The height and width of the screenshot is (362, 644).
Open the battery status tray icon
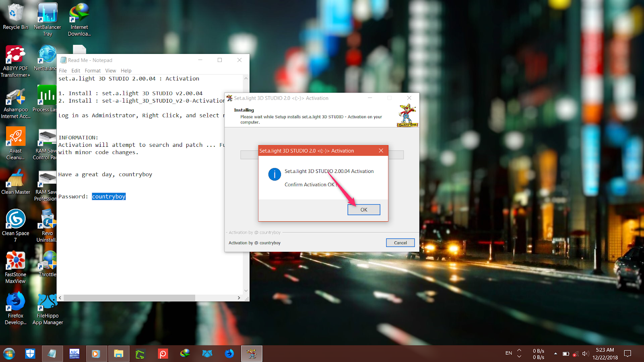(x=566, y=354)
